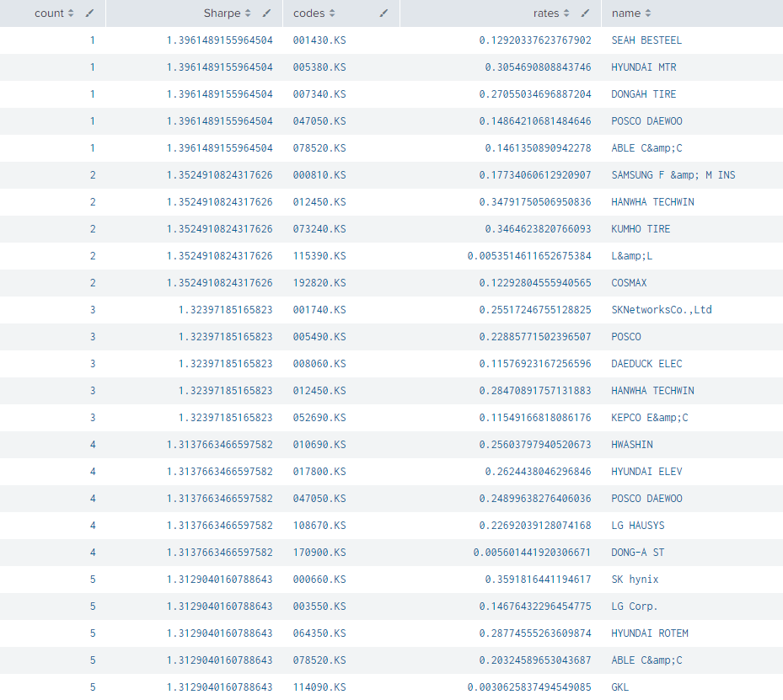Click the GKL name cell

pyautogui.click(x=620, y=687)
